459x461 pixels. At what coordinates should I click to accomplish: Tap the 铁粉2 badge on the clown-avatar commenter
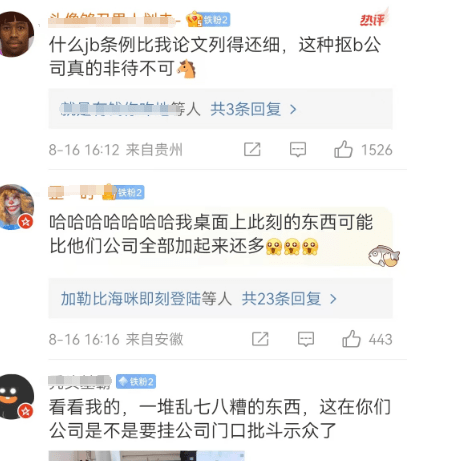[x=124, y=192]
